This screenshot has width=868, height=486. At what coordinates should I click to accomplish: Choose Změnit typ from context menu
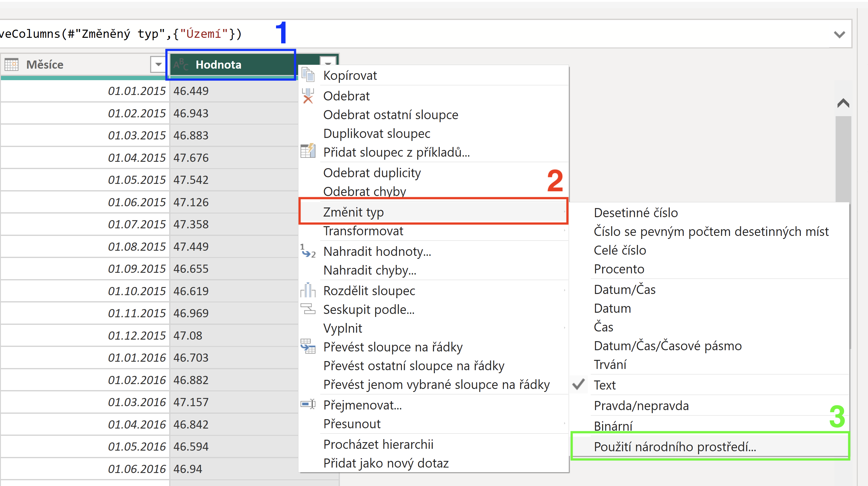(x=434, y=212)
